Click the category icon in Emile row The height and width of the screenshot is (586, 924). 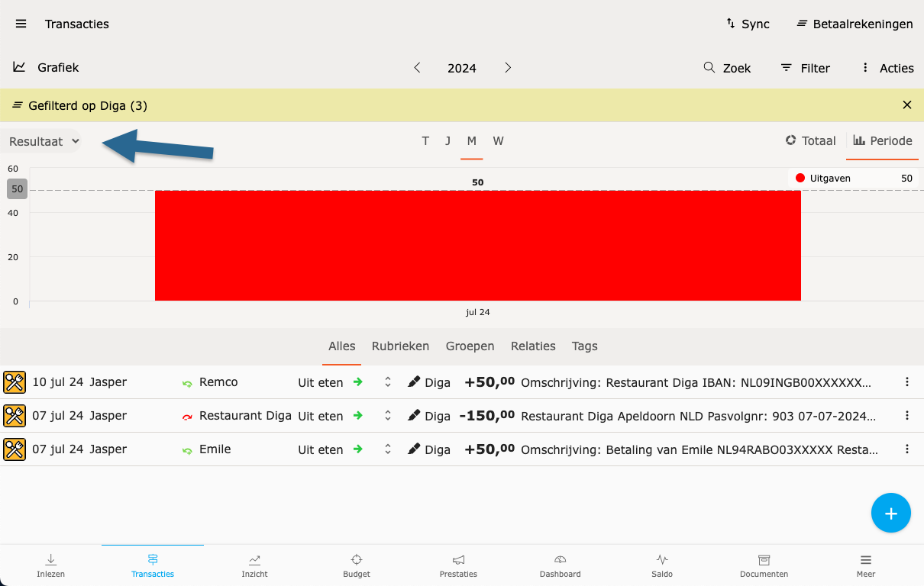coord(15,449)
